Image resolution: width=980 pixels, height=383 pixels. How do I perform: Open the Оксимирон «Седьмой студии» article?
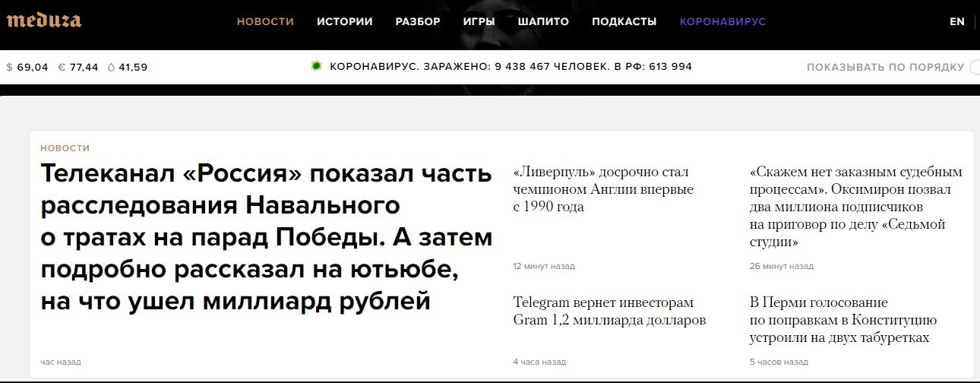855,207
